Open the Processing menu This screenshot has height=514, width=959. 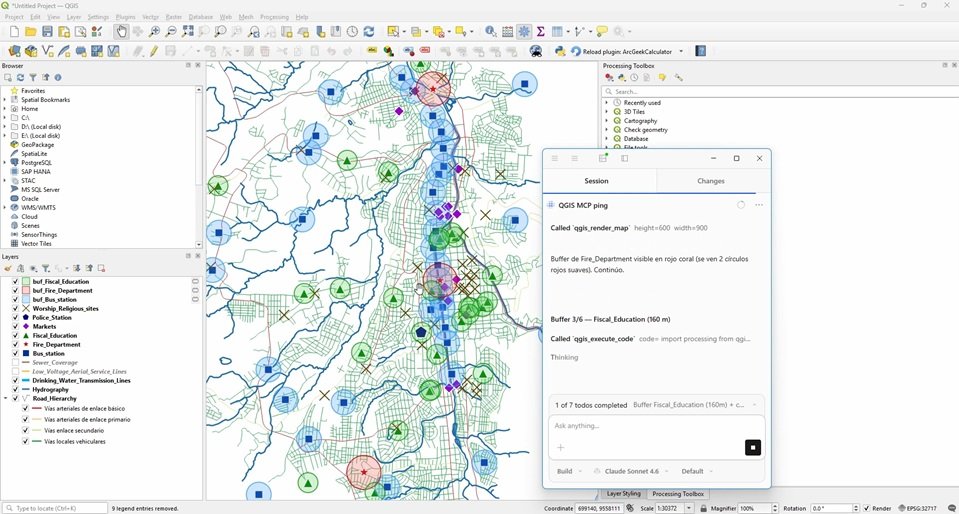pyautogui.click(x=274, y=17)
